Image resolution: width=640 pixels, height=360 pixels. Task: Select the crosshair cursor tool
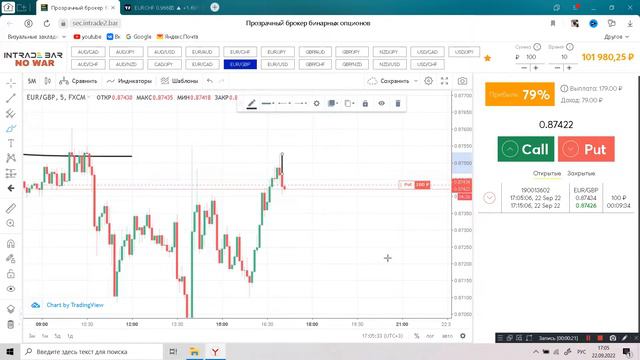(x=11, y=83)
